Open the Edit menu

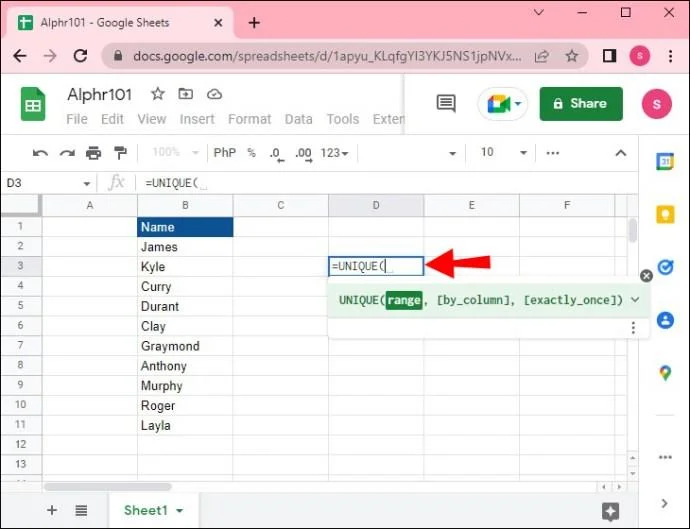[x=112, y=119]
